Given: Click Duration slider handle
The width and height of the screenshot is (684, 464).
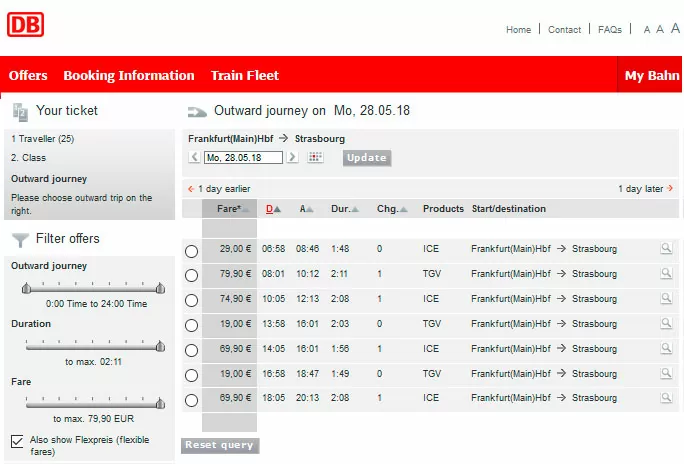Looking at the screenshot, I should tap(161, 346).
